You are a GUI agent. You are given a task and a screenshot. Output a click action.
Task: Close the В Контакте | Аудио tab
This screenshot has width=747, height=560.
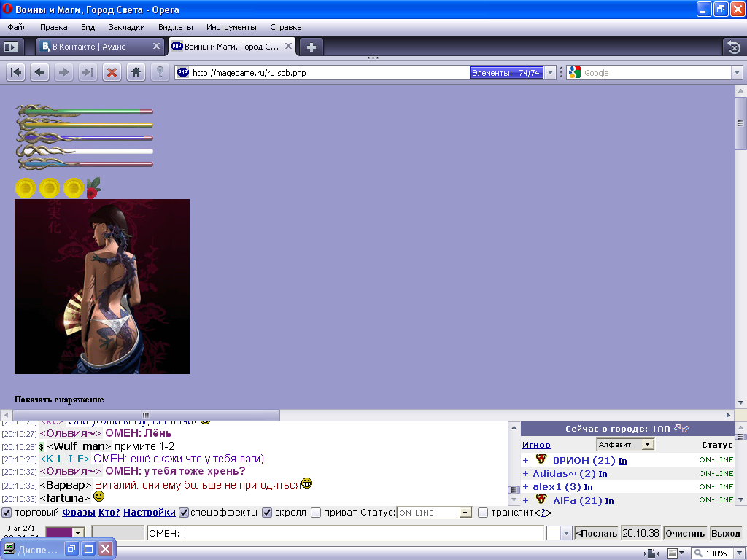click(x=156, y=46)
